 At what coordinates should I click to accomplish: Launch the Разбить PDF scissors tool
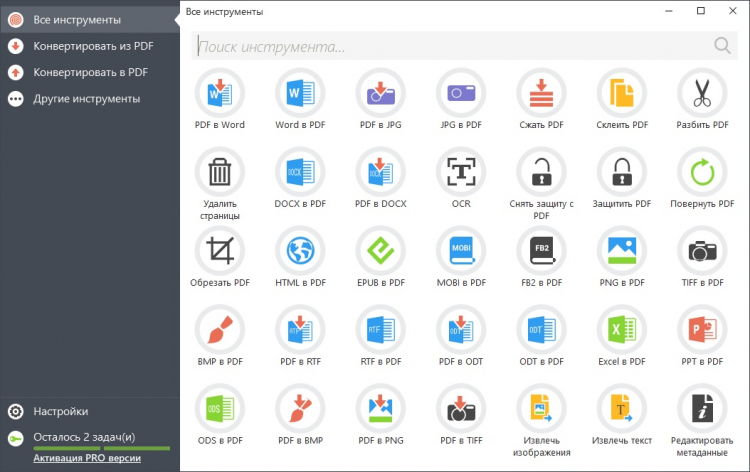(702, 93)
